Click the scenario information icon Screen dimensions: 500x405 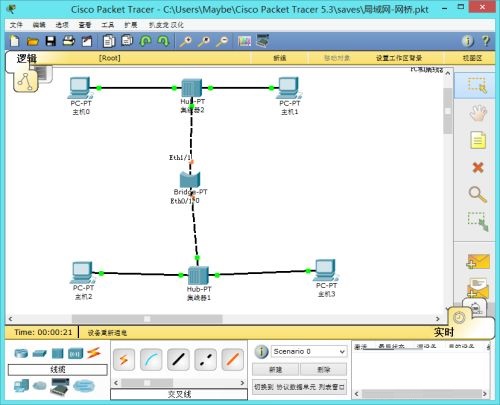coord(261,352)
